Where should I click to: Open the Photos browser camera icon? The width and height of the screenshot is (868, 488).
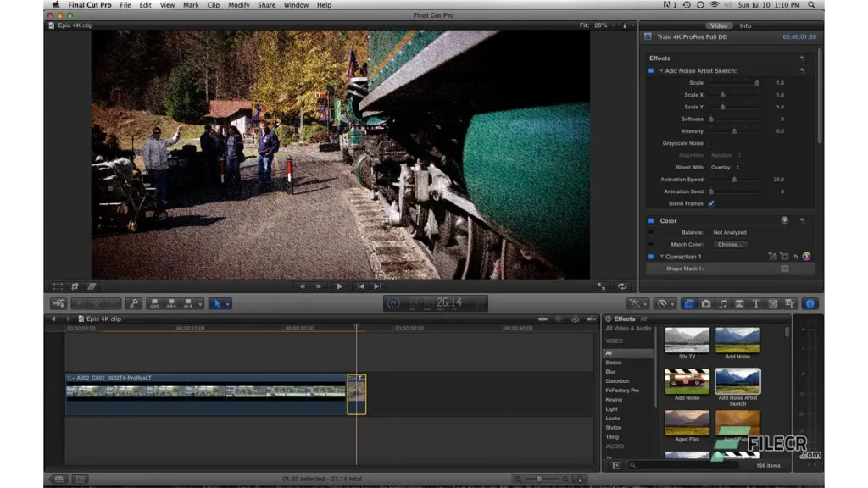[706, 303]
